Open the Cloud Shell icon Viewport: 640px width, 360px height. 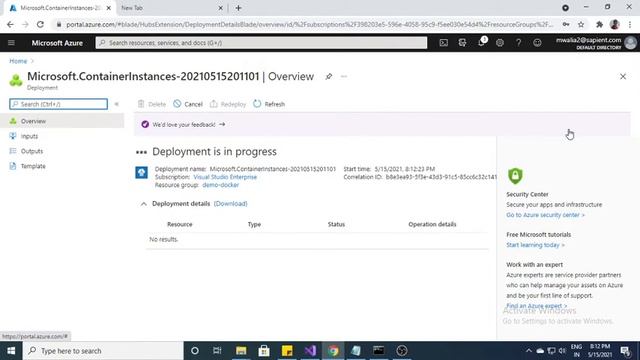click(443, 43)
